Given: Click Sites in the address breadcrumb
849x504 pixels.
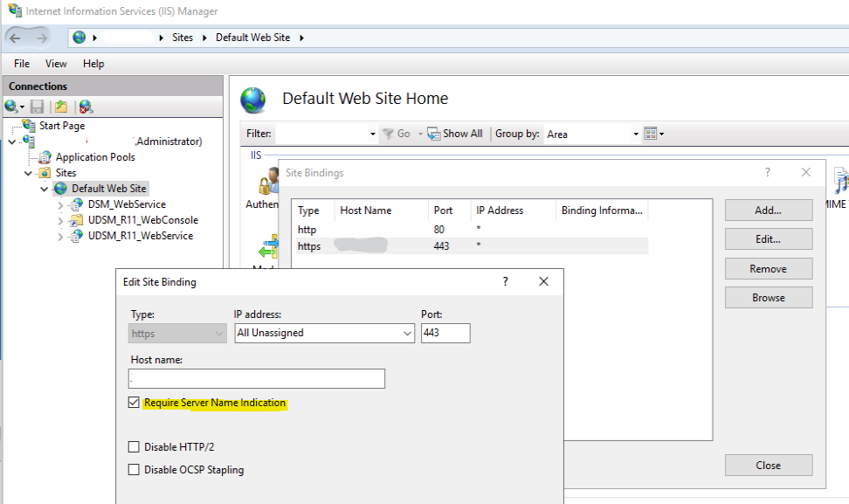Looking at the screenshot, I should [183, 38].
